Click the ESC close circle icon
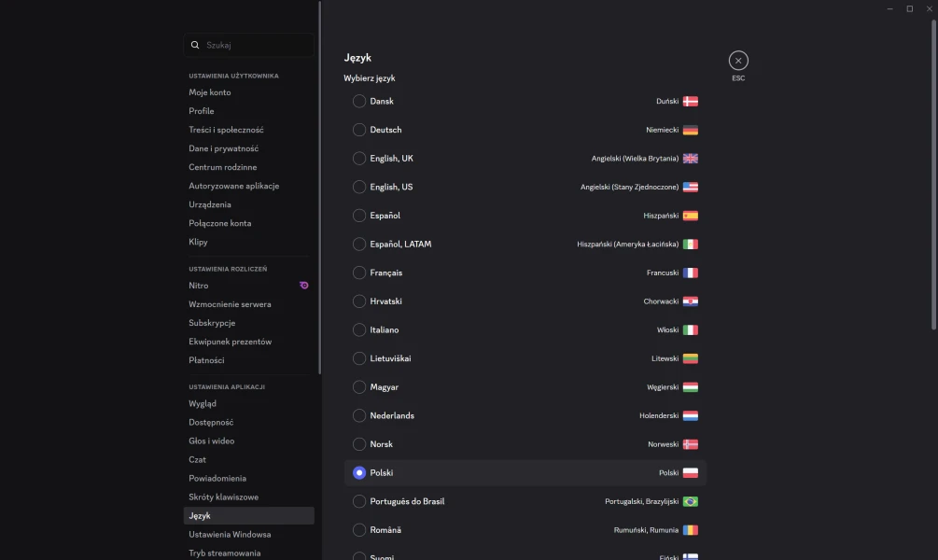 point(738,61)
